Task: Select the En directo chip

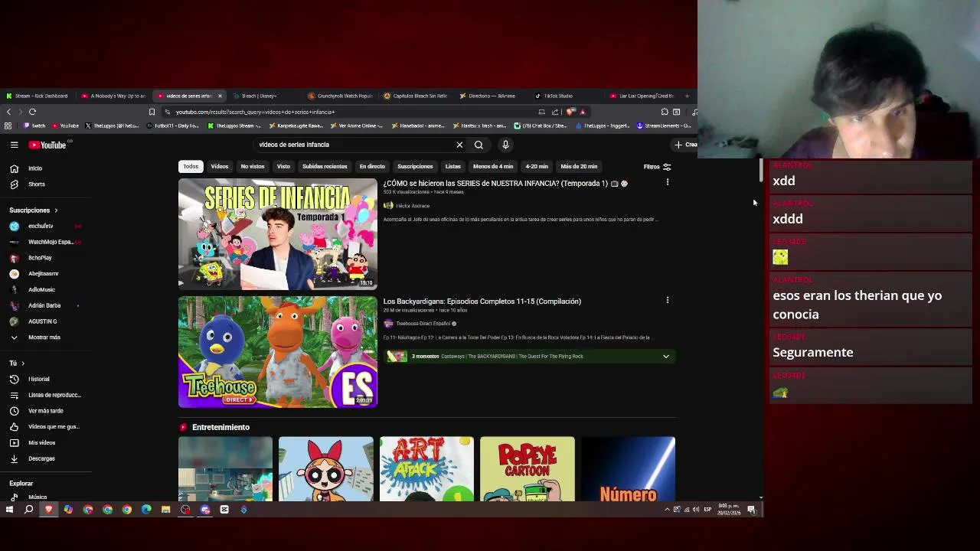Action: tap(372, 167)
